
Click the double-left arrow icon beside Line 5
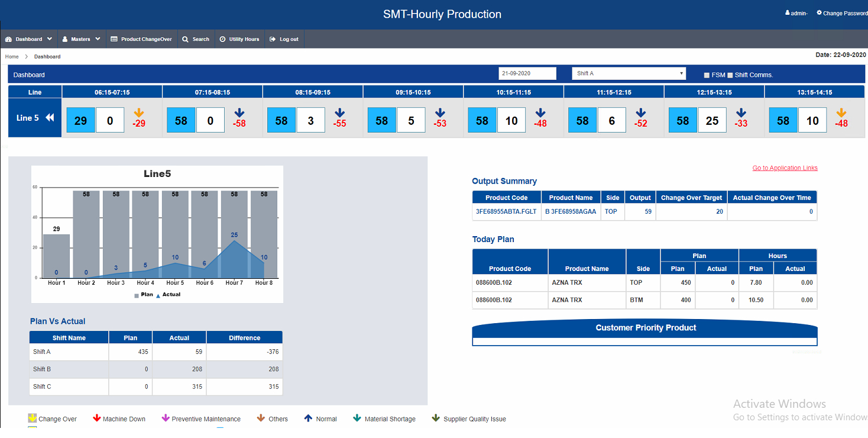50,118
